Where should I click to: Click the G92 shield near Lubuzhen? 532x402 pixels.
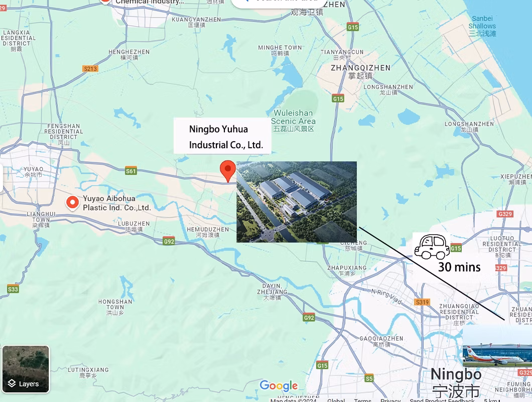pos(169,241)
